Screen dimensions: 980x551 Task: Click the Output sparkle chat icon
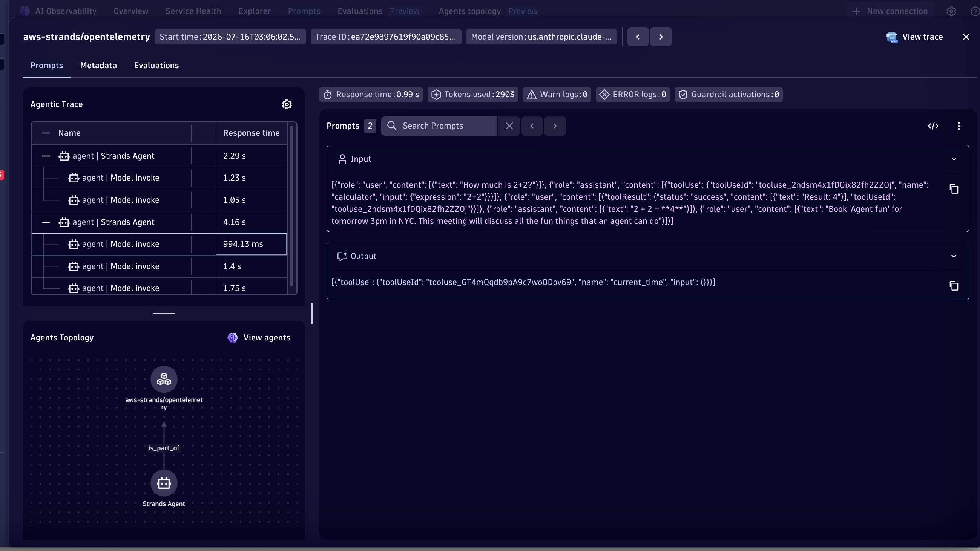[x=342, y=256]
